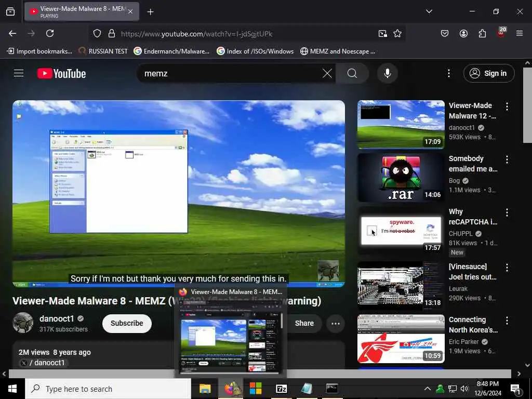Open the list all tabs chevron
This screenshot has height=399, width=532.
coord(429,11)
